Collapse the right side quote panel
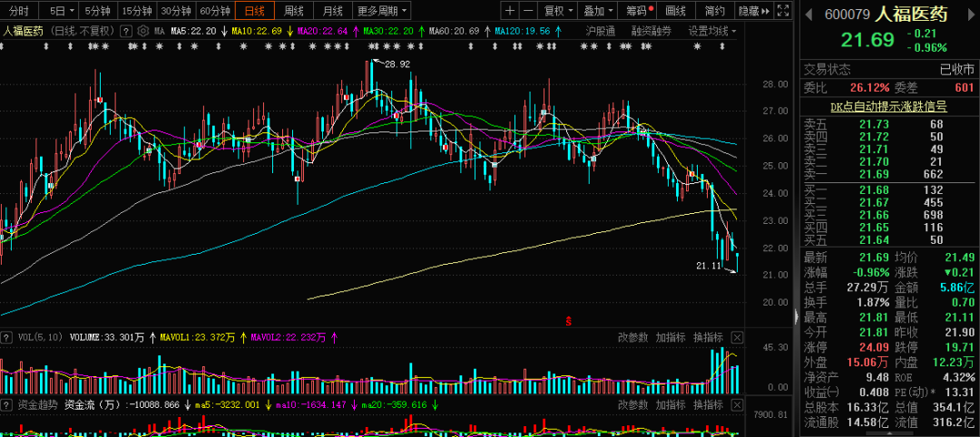The image size is (980, 437). click(796, 316)
